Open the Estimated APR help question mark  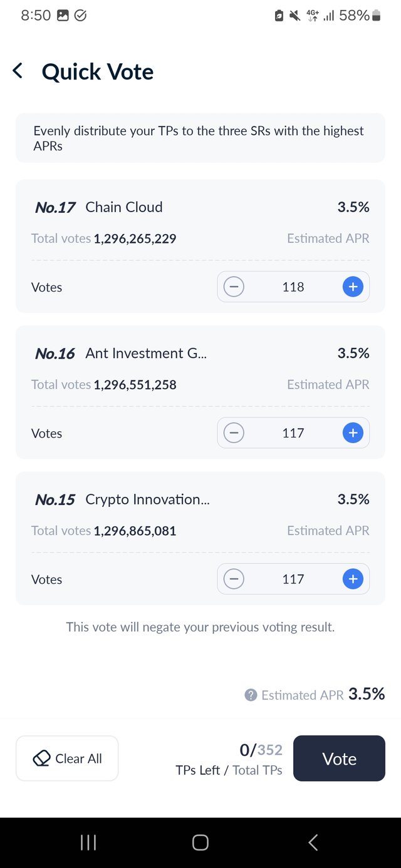251,695
